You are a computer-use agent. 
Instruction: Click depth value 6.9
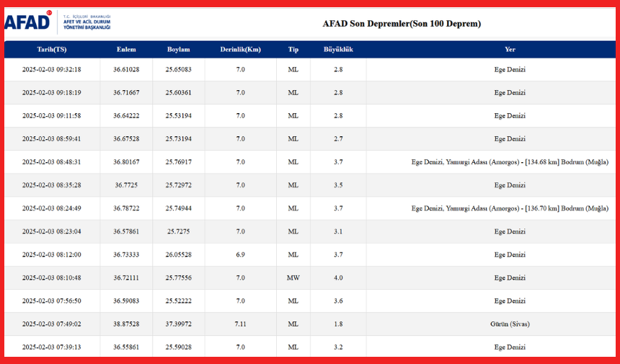pos(240,254)
